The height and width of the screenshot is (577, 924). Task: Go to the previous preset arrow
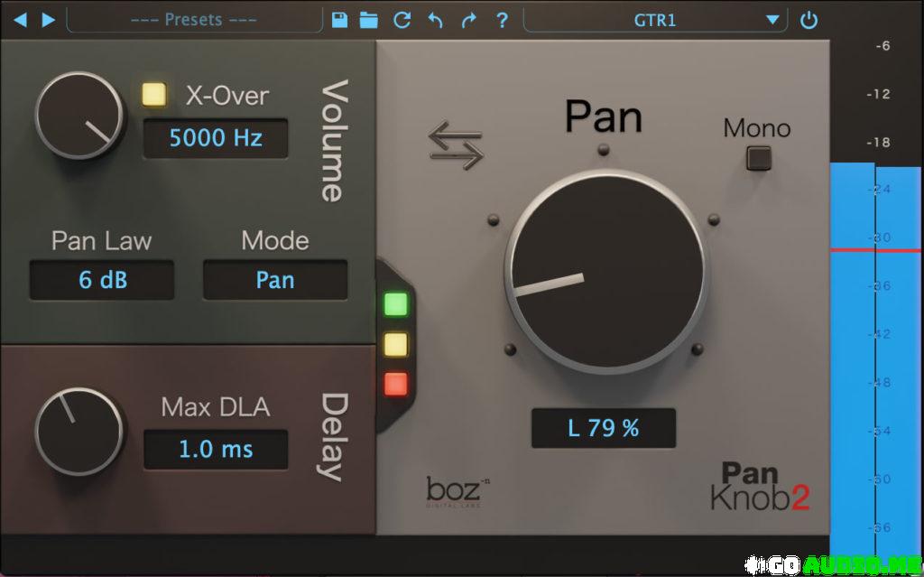coord(20,20)
